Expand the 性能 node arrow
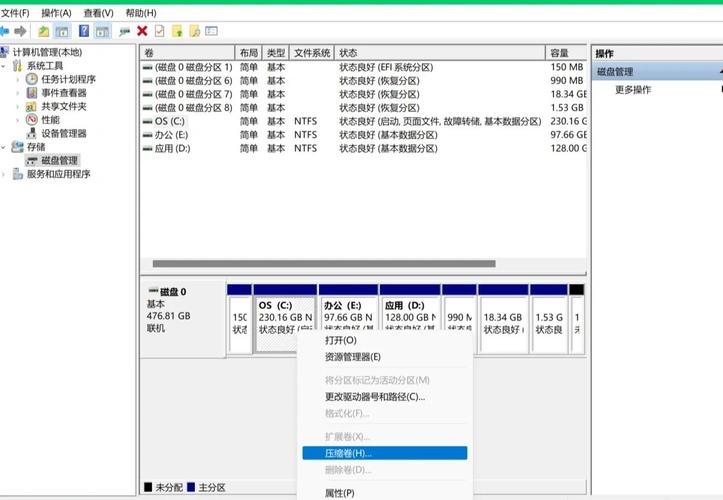 click(x=18, y=120)
